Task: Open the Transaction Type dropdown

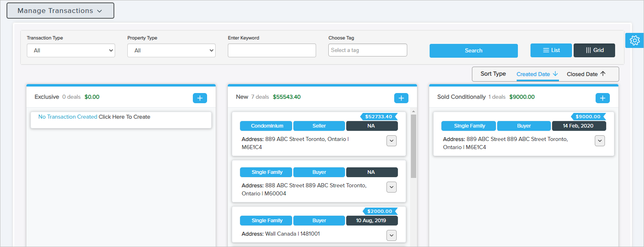Action: tap(71, 50)
